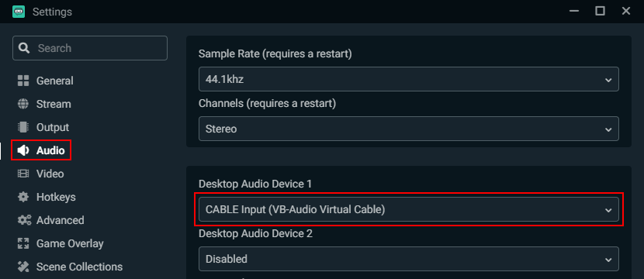Click the magnifier icon in search box
This screenshot has height=279, width=644.
[x=24, y=48]
